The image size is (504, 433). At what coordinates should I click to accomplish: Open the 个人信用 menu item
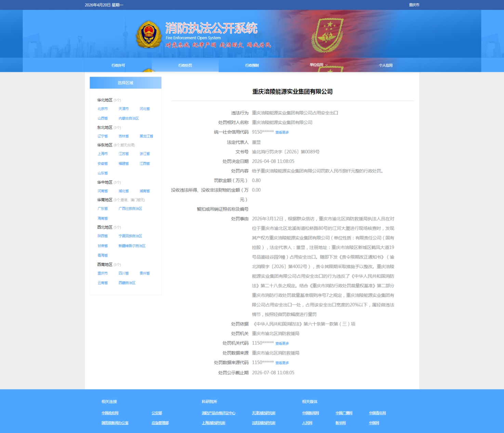pyautogui.click(x=385, y=65)
